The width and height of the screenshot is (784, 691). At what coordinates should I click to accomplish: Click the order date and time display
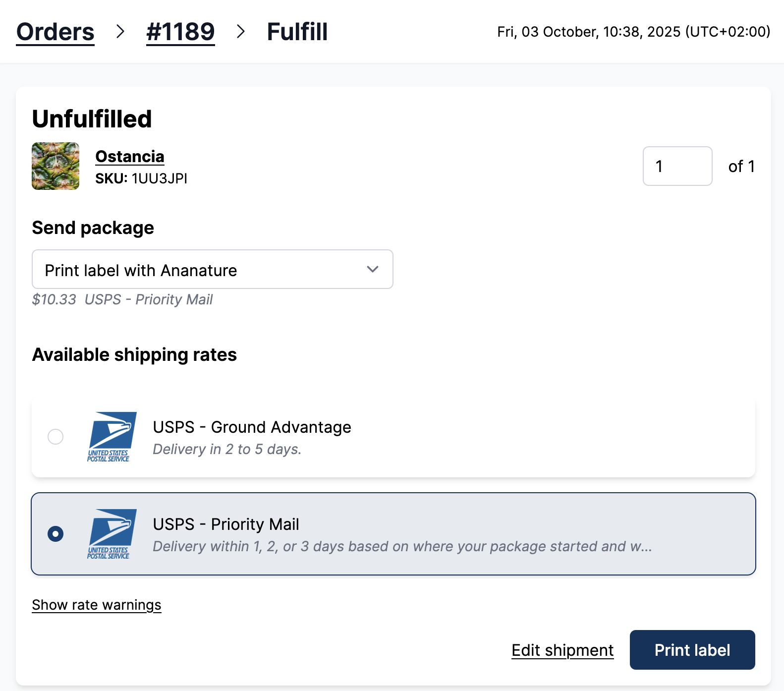click(x=632, y=32)
